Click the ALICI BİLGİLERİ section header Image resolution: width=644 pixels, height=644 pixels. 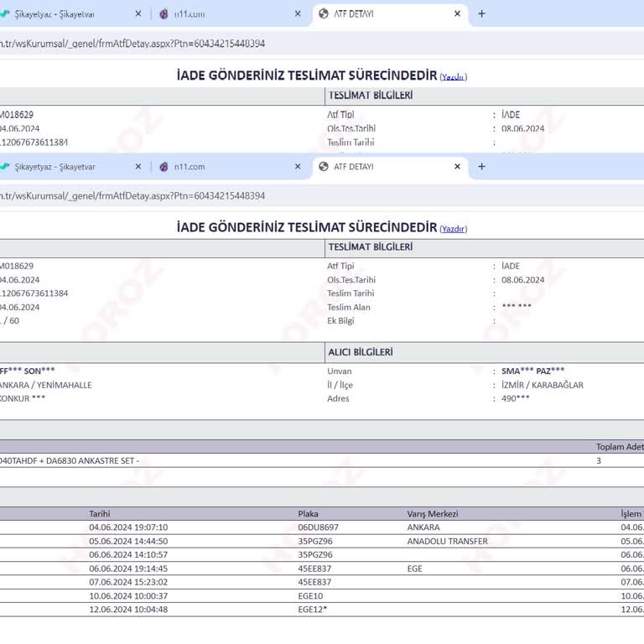click(361, 352)
